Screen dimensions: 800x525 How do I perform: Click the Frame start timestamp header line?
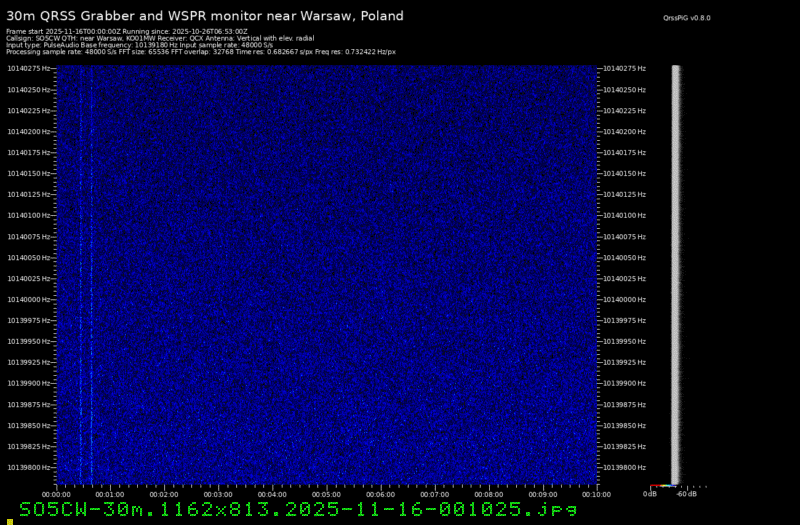pyautogui.click(x=126, y=31)
